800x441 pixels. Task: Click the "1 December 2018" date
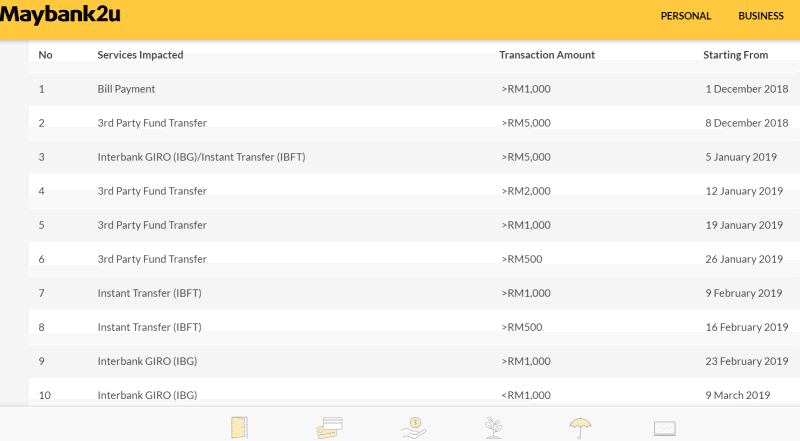[747, 89]
